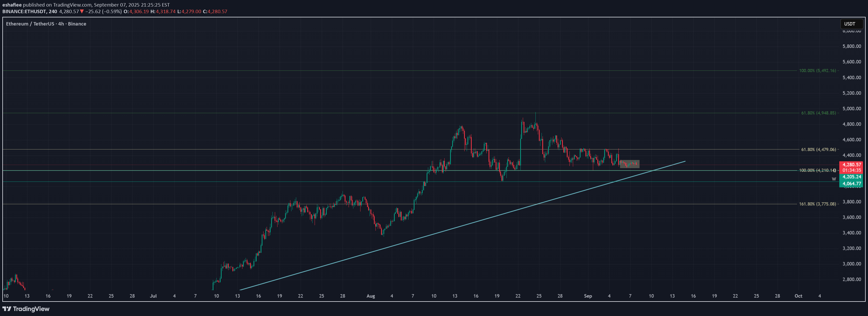The width and height of the screenshot is (868, 316).
Task: Click the 5,400.00 price axis label
Action: coord(852,77)
